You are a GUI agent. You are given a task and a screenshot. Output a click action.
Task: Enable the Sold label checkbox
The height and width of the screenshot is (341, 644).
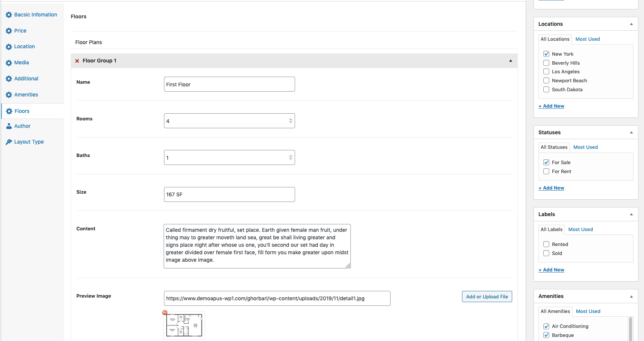tap(546, 253)
